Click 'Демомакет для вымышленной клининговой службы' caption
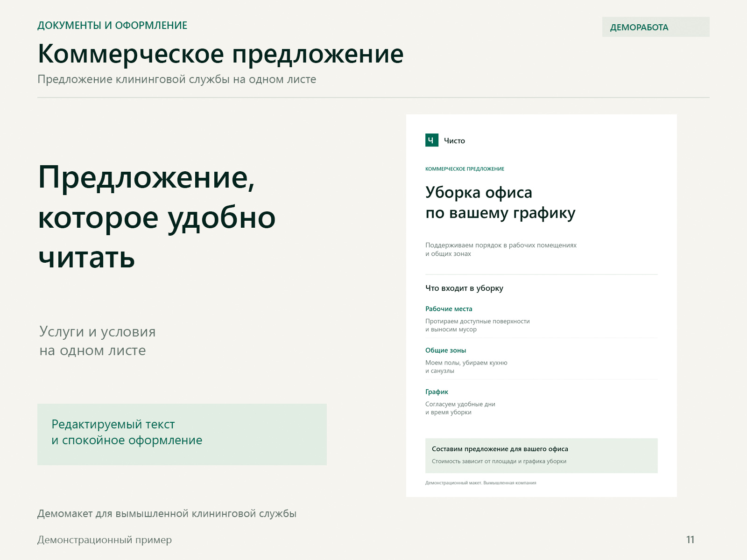 167,514
